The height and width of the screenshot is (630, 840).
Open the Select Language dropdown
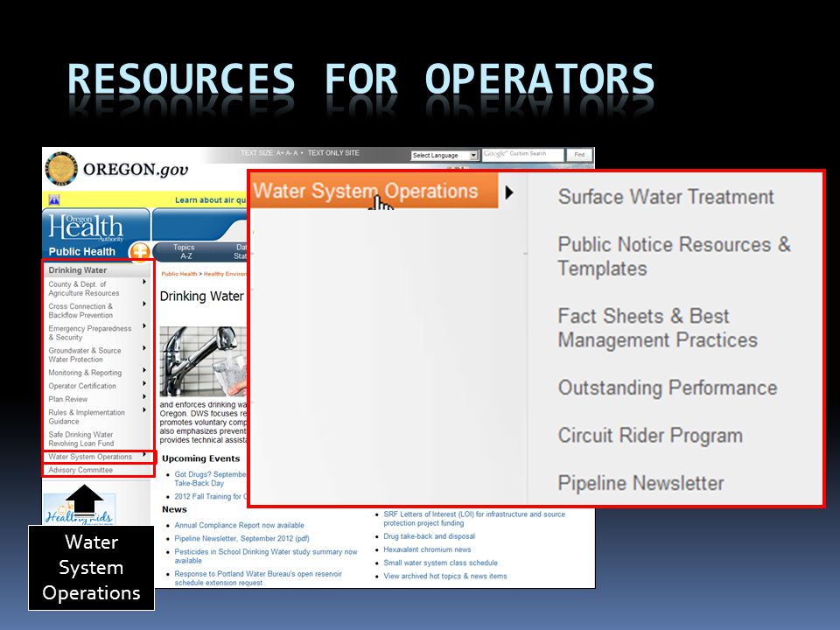[444, 156]
